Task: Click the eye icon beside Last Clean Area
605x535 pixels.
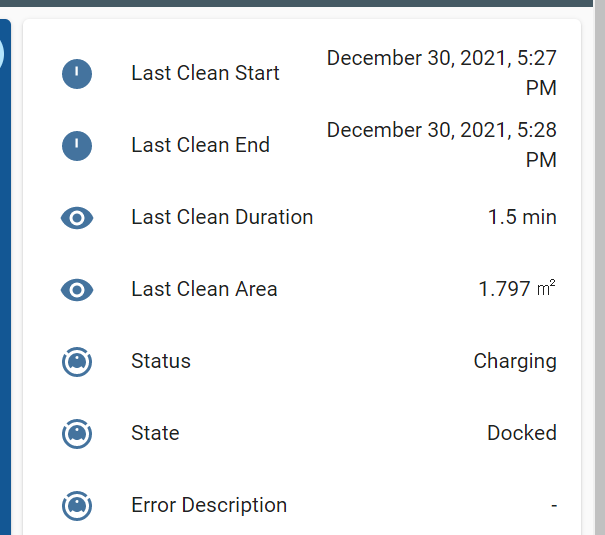Action: (x=77, y=289)
